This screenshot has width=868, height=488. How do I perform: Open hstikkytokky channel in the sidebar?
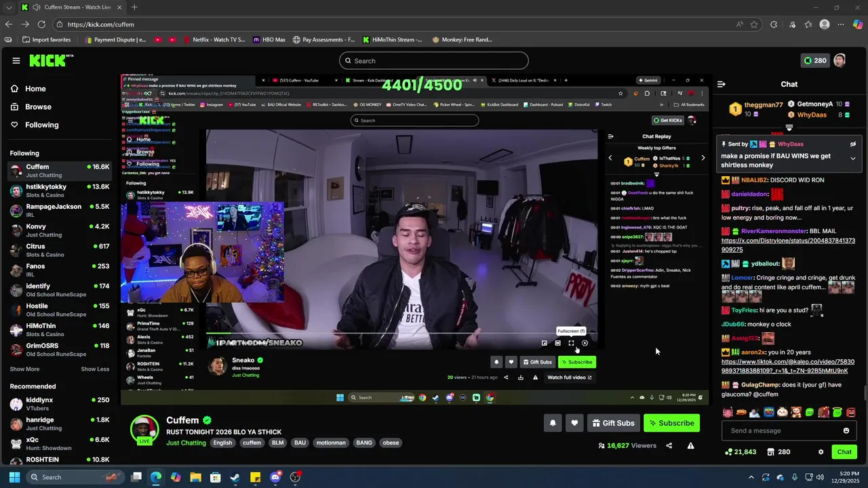point(60,190)
